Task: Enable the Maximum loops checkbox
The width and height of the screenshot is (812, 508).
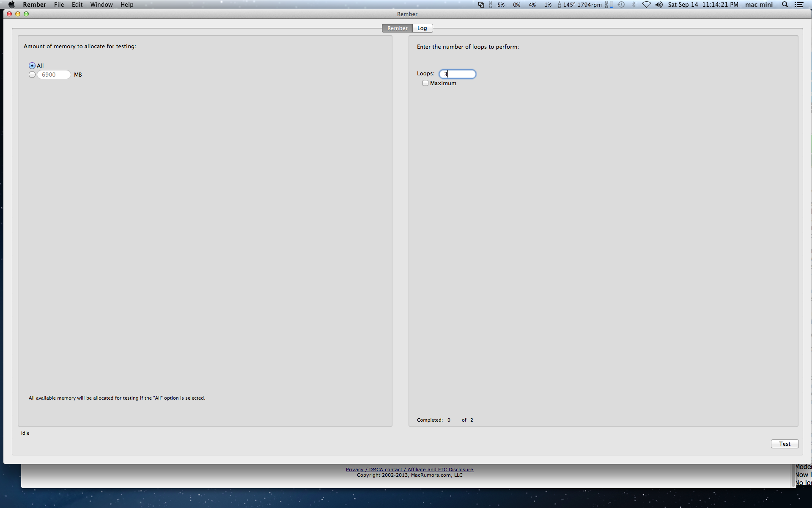Action: click(x=425, y=83)
